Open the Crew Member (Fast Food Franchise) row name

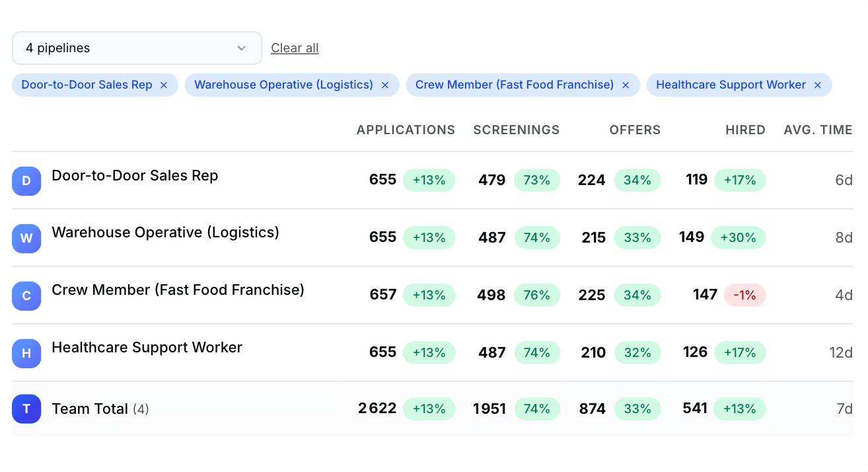tap(178, 290)
